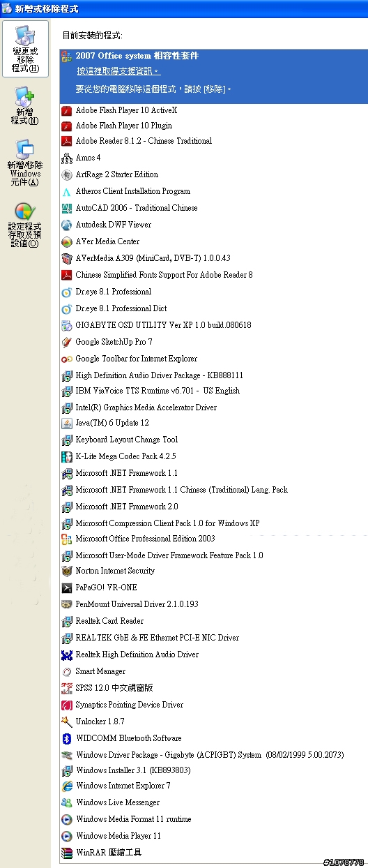Select the Microsoft .NET Framework 1.1 row
This screenshot has width=368, height=868.
pyautogui.click(x=213, y=473)
